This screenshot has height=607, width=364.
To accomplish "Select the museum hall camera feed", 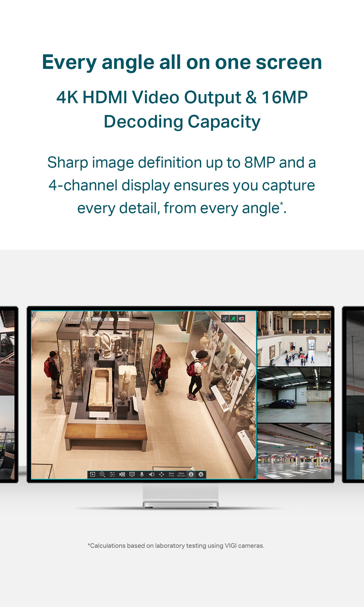I will click(294, 338).
